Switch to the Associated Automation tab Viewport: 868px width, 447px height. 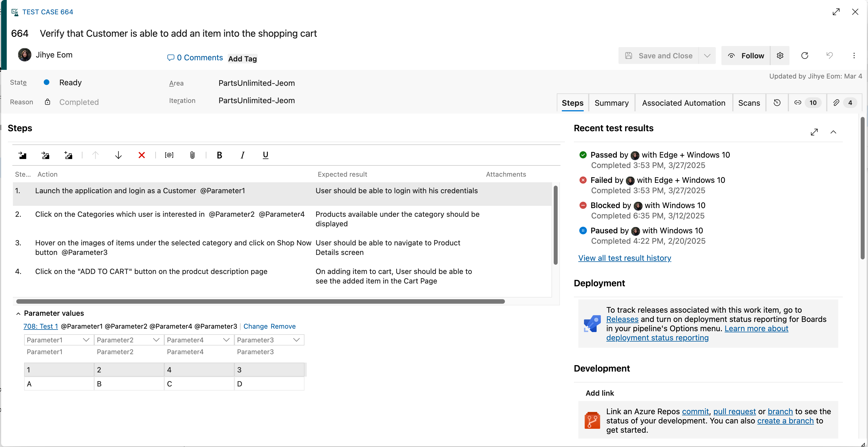(683, 103)
